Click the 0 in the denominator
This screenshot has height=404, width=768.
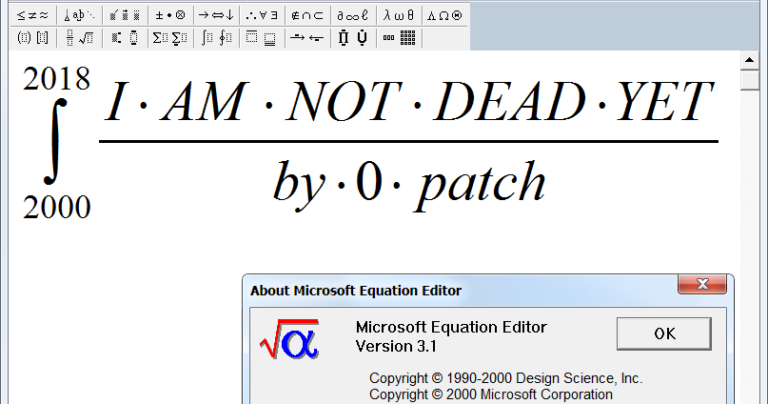[369, 181]
